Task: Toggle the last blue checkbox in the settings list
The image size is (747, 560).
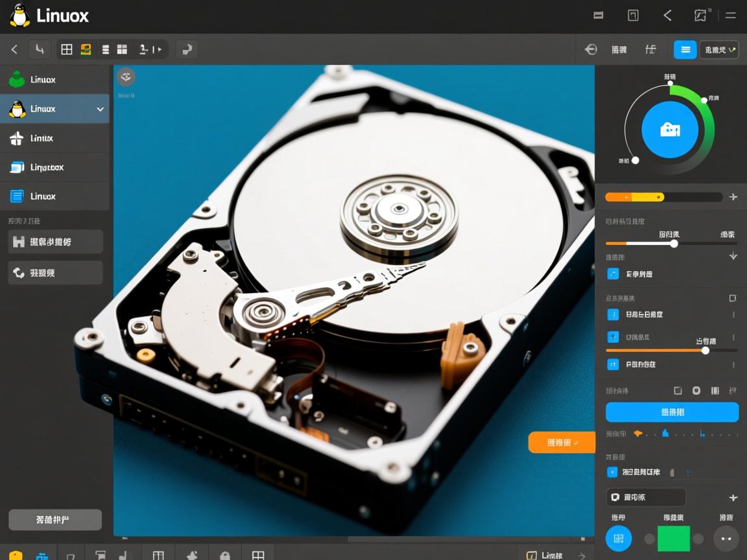Action: click(612, 364)
